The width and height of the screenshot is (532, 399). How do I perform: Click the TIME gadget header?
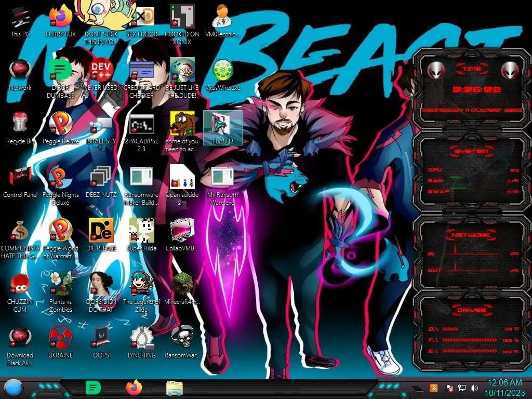472,69
